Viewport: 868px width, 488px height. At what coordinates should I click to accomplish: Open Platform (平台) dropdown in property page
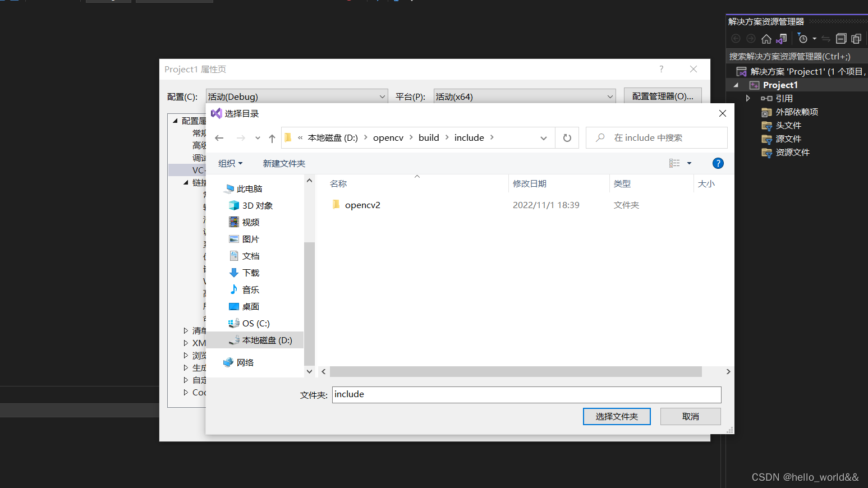525,96
